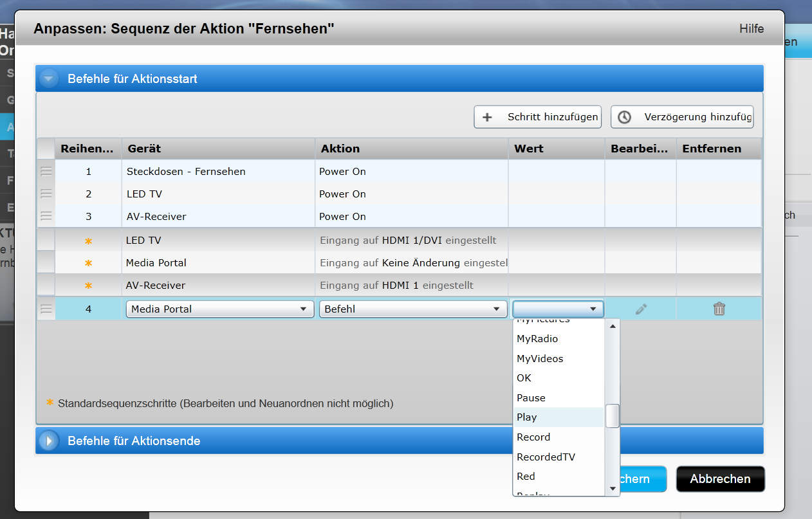Click the plus icon on Schritt hinzufügen
The height and width of the screenshot is (519, 812).
(487, 117)
